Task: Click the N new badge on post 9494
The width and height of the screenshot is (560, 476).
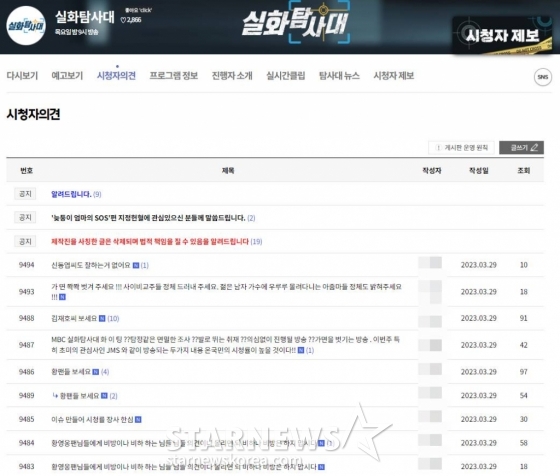Action: point(136,265)
